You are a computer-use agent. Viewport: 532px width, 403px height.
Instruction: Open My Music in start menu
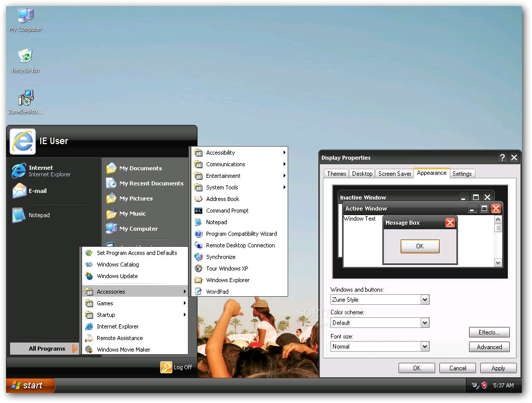click(x=126, y=214)
